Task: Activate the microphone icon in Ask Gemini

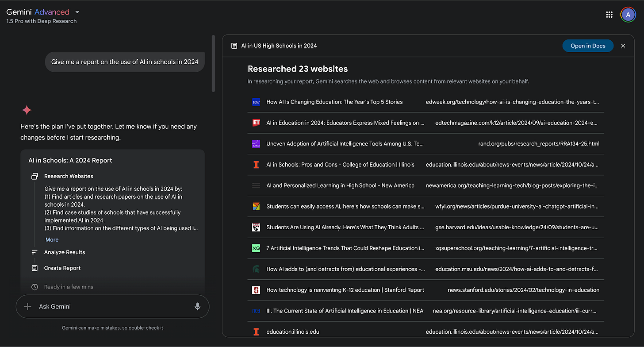Action: tap(197, 306)
